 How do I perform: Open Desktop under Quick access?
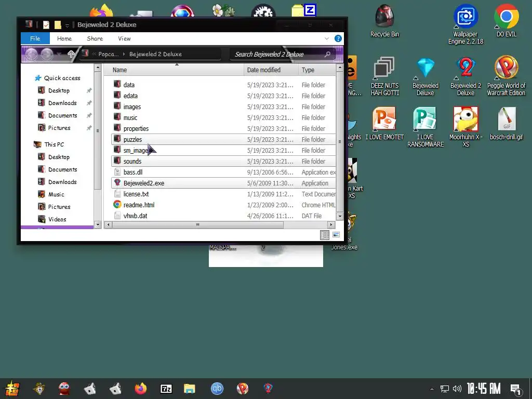pos(59,90)
